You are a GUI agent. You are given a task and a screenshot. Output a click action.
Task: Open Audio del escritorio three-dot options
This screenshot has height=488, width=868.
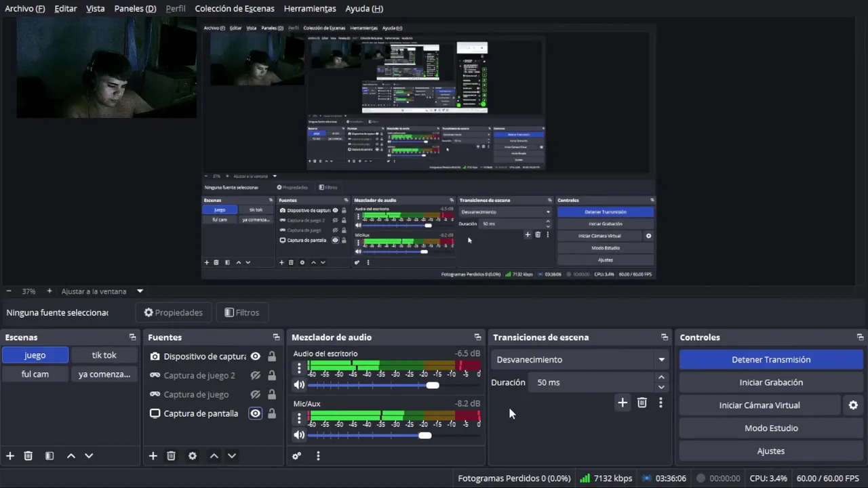299,368
